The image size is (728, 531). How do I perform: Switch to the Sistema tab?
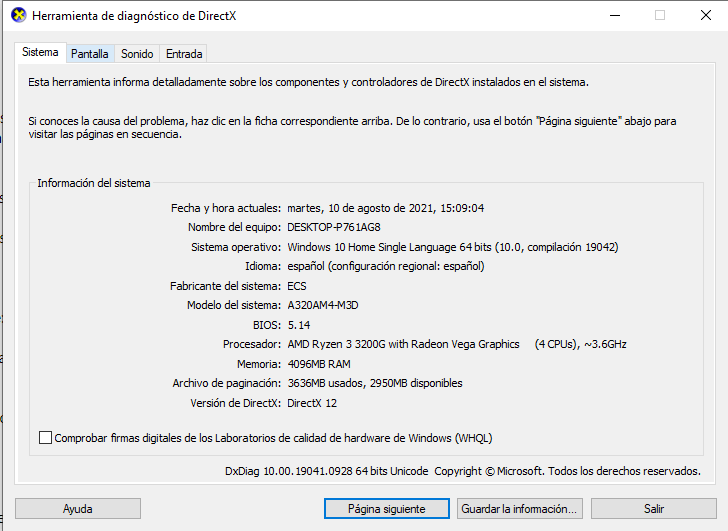click(x=40, y=52)
